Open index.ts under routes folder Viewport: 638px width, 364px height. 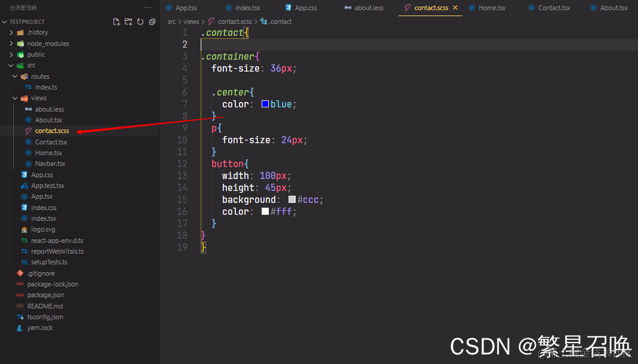coord(46,87)
